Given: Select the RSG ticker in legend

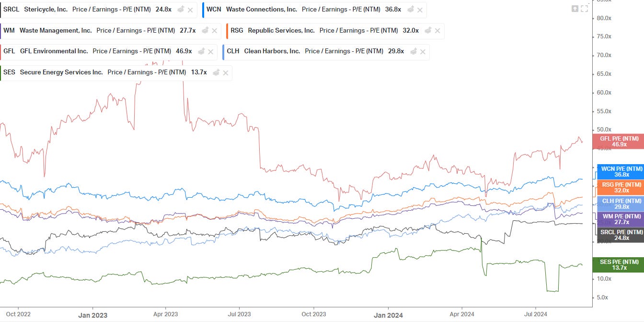Looking at the screenshot, I should [x=237, y=30].
